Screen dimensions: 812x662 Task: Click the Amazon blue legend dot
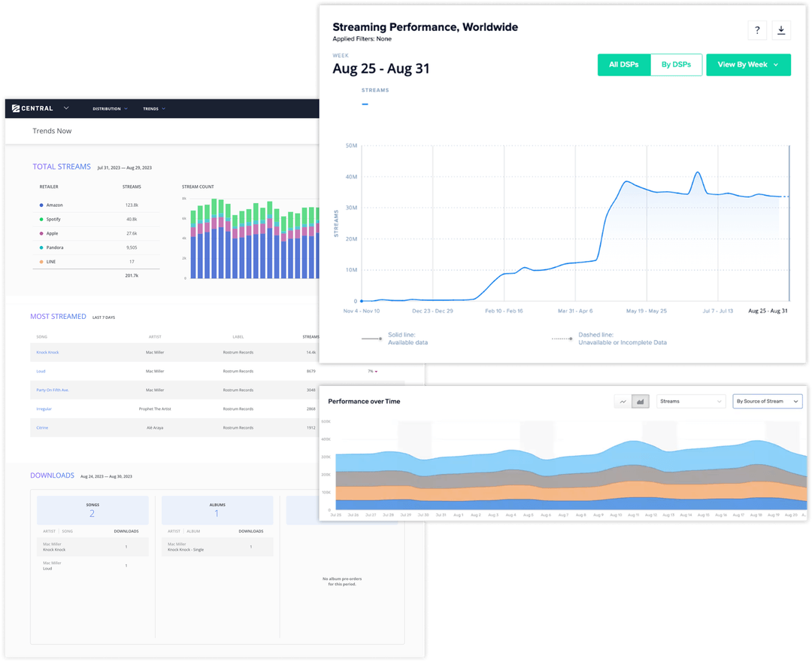41,205
